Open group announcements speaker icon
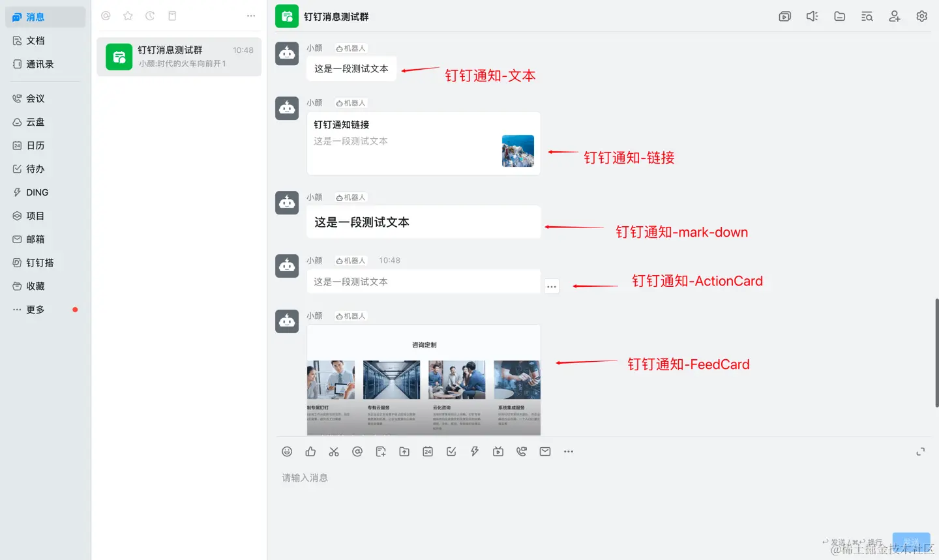The height and width of the screenshot is (560, 939). pyautogui.click(x=812, y=16)
